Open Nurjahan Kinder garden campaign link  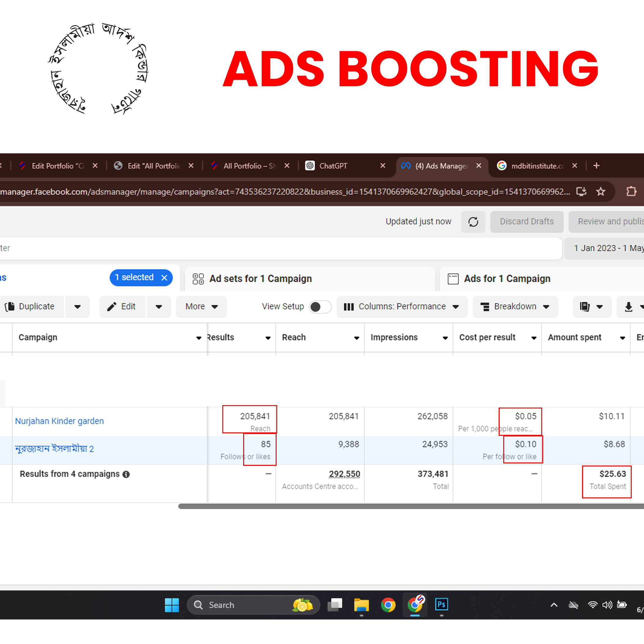(x=59, y=421)
